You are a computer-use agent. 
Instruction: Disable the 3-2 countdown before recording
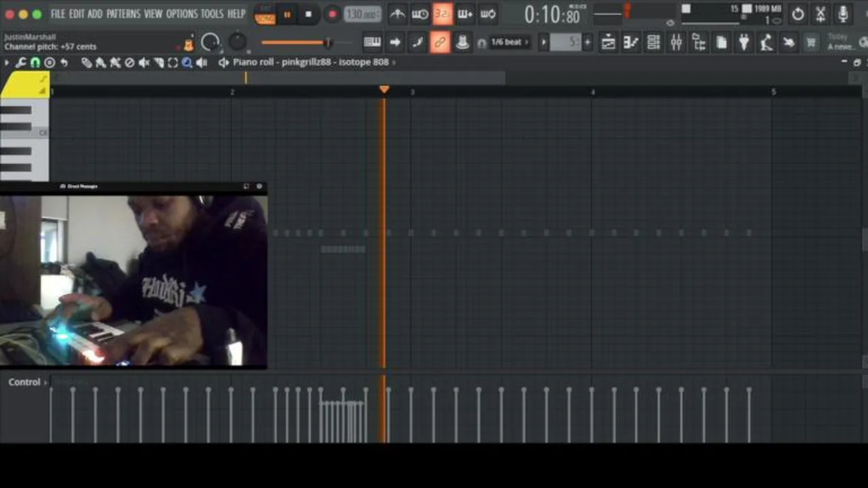point(443,14)
